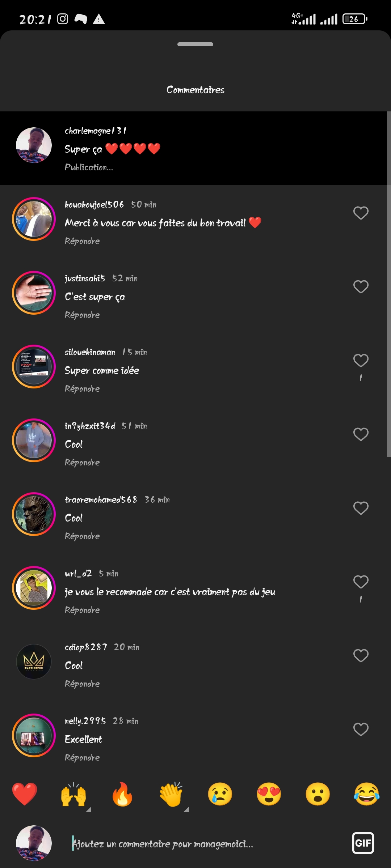
Task: Toggle like on justinsahi5's comment
Action: (x=361, y=287)
